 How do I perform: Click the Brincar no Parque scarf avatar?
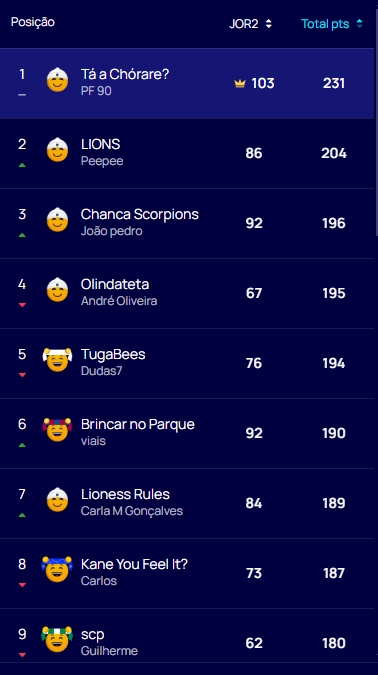[x=57, y=430]
